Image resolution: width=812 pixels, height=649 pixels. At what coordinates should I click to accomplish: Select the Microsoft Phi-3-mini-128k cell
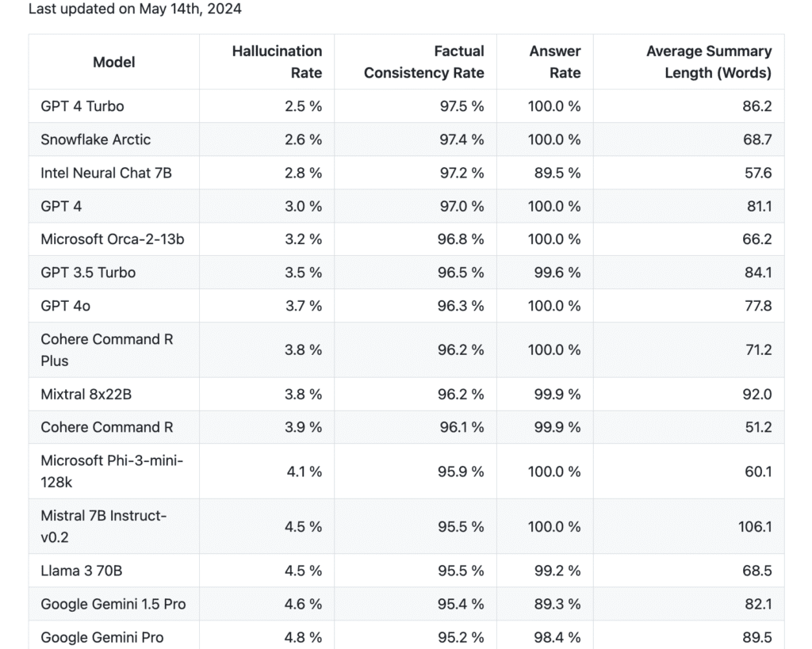pos(111,471)
